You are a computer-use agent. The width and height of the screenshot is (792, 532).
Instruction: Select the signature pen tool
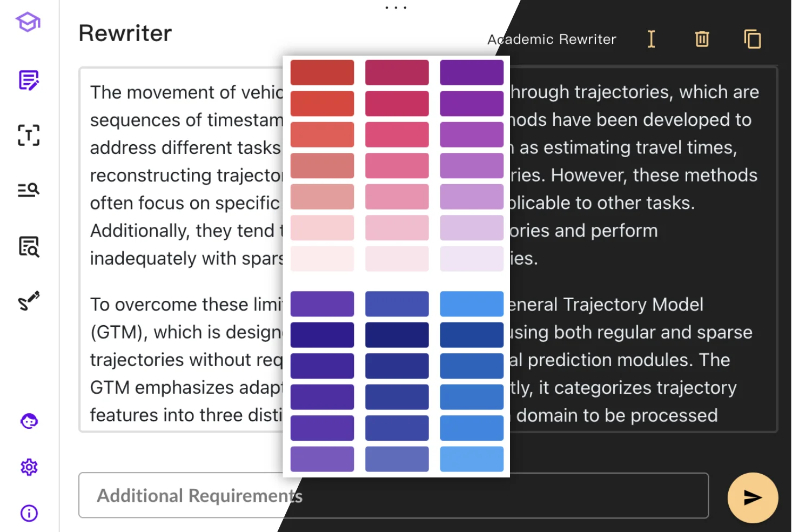(28, 301)
